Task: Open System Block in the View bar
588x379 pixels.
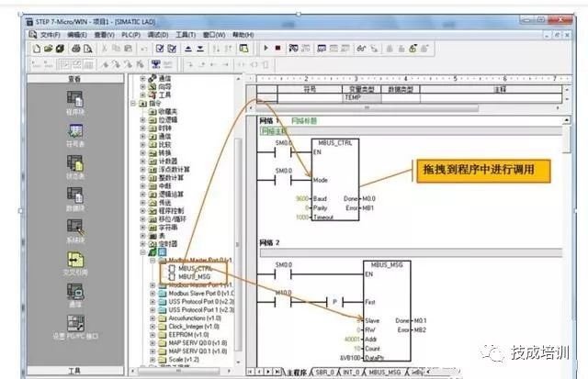Action: (75, 231)
